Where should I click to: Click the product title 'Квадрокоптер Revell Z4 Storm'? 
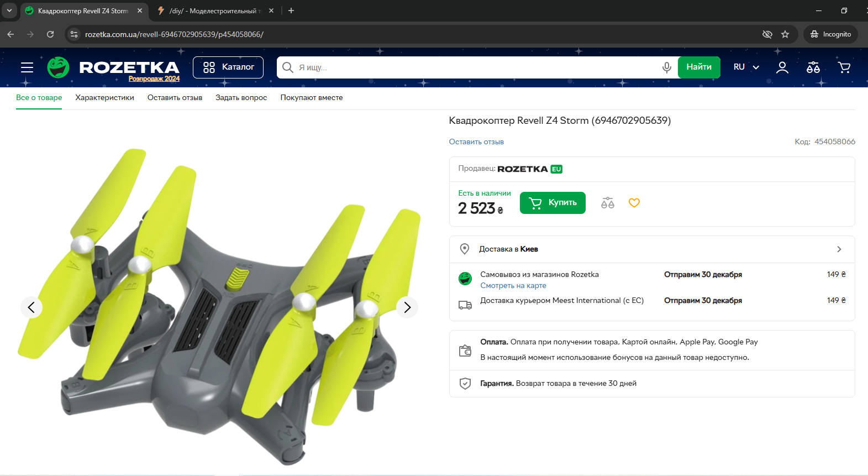(x=560, y=121)
